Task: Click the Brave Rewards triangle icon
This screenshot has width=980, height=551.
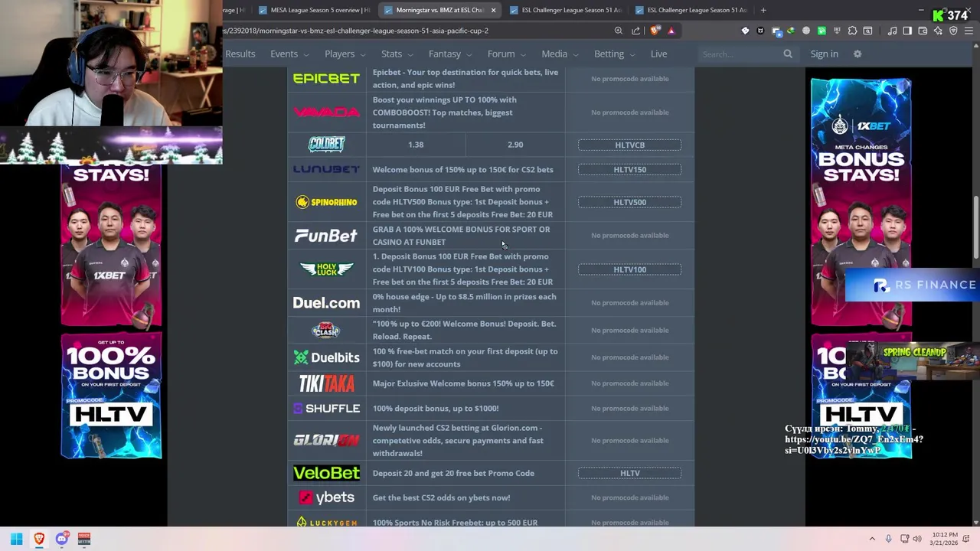Action: click(671, 31)
